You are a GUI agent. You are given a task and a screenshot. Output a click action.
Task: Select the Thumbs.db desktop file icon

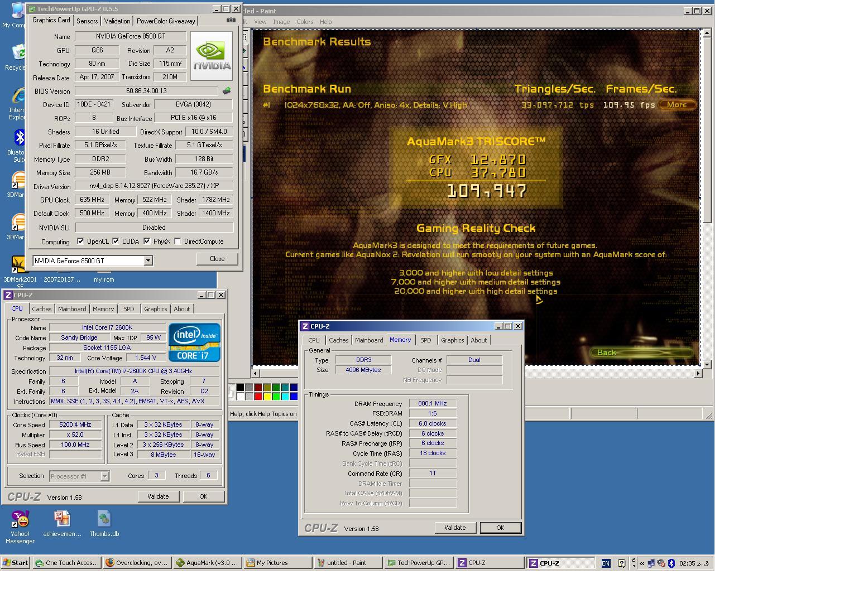(104, 524)
